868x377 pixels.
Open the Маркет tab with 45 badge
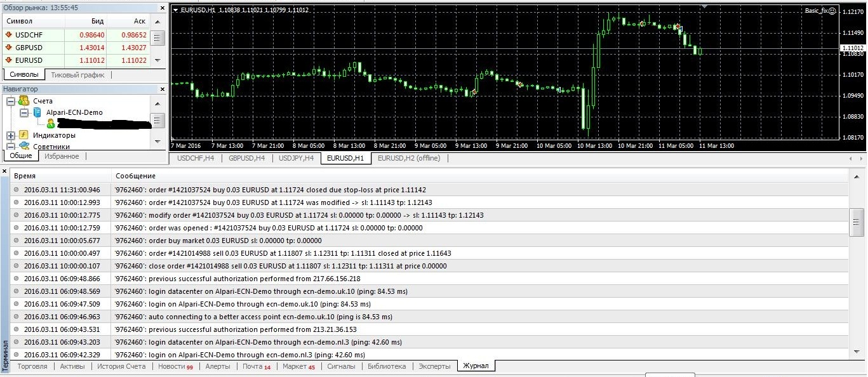(x=298, y=366)
